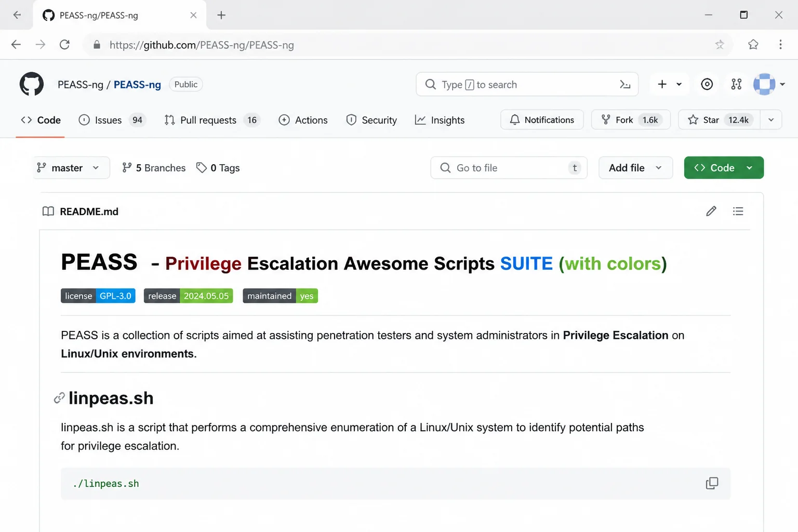This screenshot has height=532, width=798.
Task: Click the browser address bar URL
Action: [x=202, y=45]
